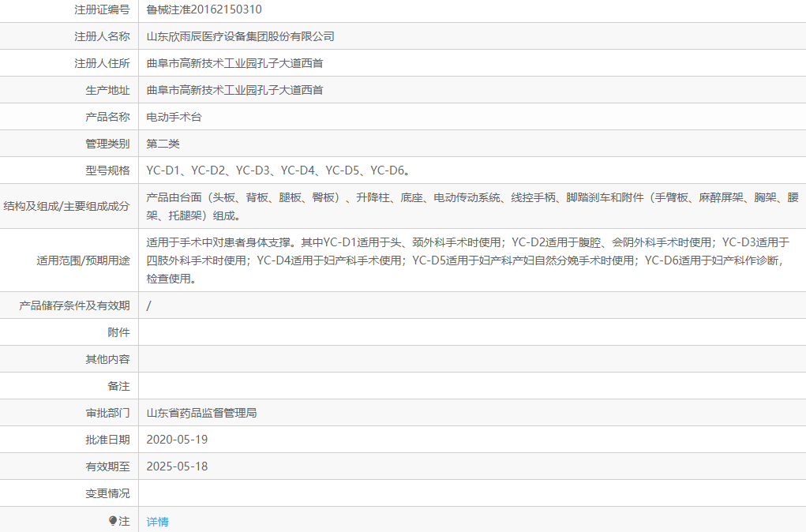Screen dimensions: 806x532
Task: Click the 注册人名称 label
Action: coord(102,36)
